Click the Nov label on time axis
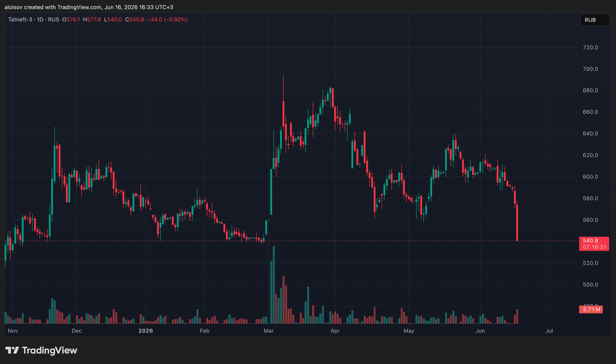 tap(13, 331)
